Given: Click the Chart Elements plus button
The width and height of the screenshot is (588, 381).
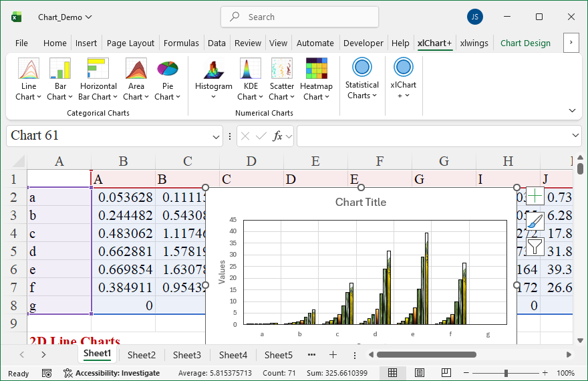Looking at the screenshot, I should pos(535,197).
